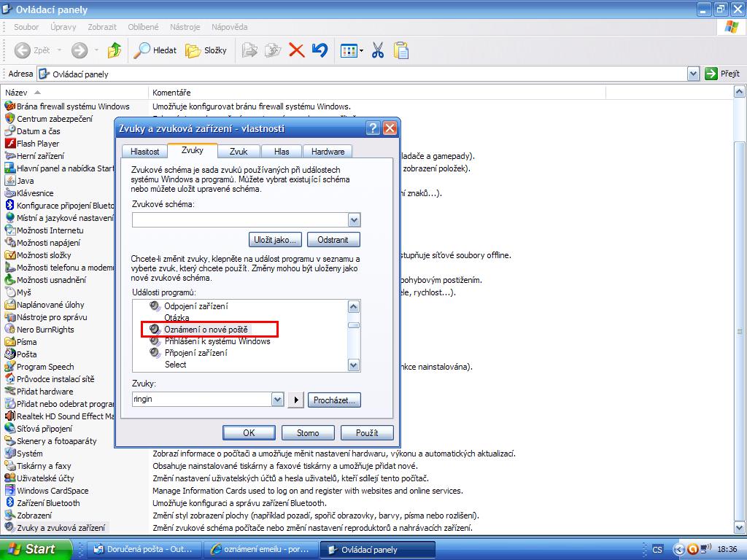Screen dimensions: 747x560
Task: Open the Nápověda menu
Action: [x=230, y=27]
